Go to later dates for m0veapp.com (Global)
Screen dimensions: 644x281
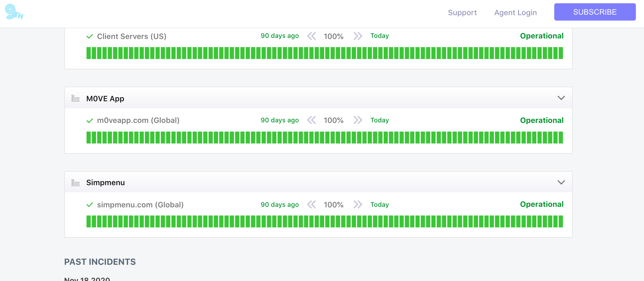358,120
